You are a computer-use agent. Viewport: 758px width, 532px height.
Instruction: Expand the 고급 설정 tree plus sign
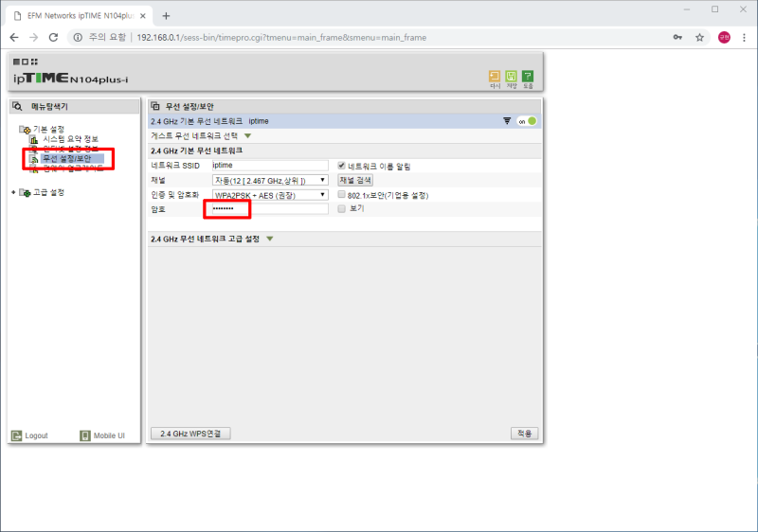tap(13, 192)
